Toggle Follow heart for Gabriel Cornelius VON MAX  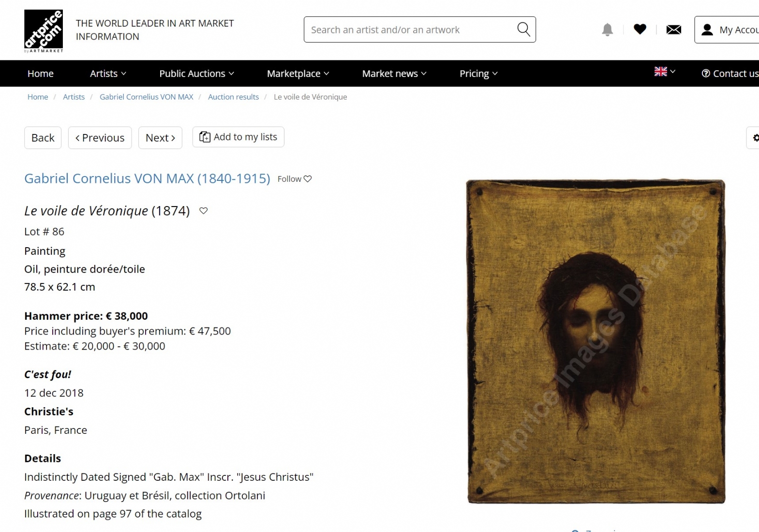[x=308, y=179]
